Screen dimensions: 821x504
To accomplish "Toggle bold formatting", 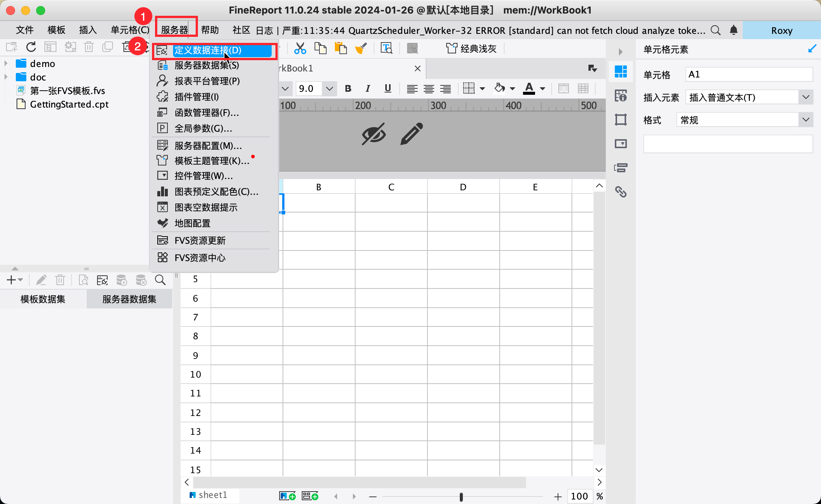I will pos(348,88).
